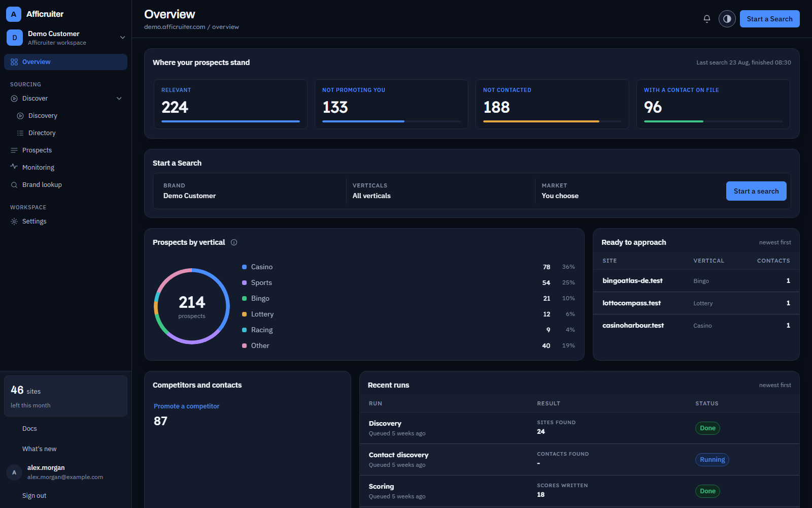Click the Lottery orange legend swatch
The image size is (812, 508).
[x=244, y=314]
